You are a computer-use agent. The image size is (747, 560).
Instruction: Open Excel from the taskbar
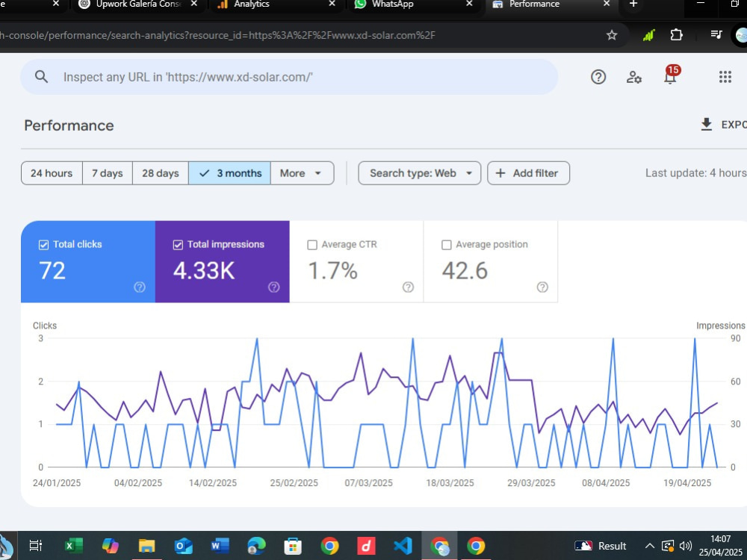(73, 546)
